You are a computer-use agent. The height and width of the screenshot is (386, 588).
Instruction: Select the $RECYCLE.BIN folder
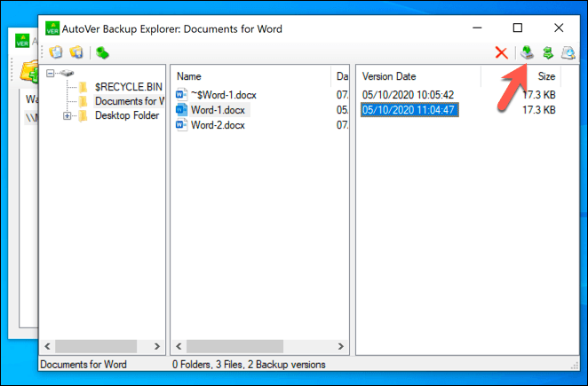(x=128, y=87)
